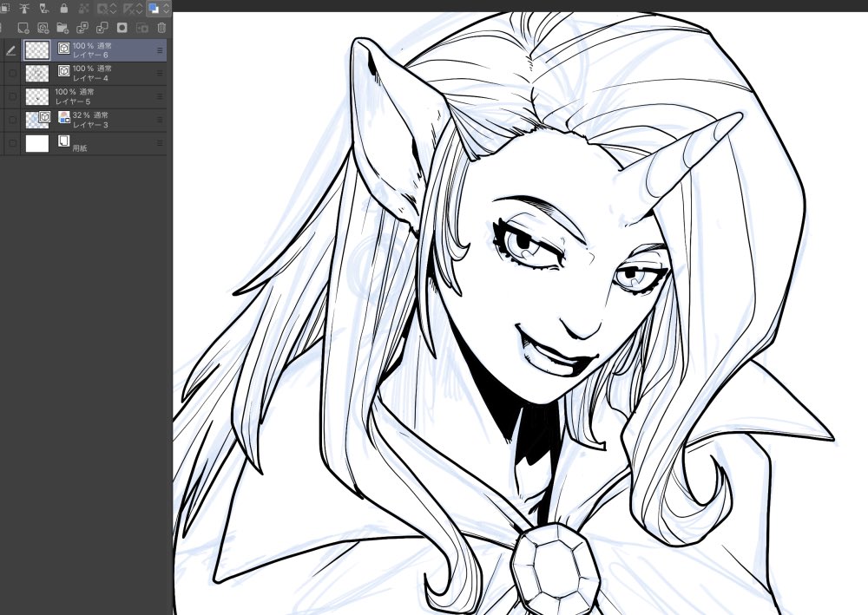Grab the handle grip on レイヤー 4 row
Screen dimensions: 868x615
coord(160,74)
